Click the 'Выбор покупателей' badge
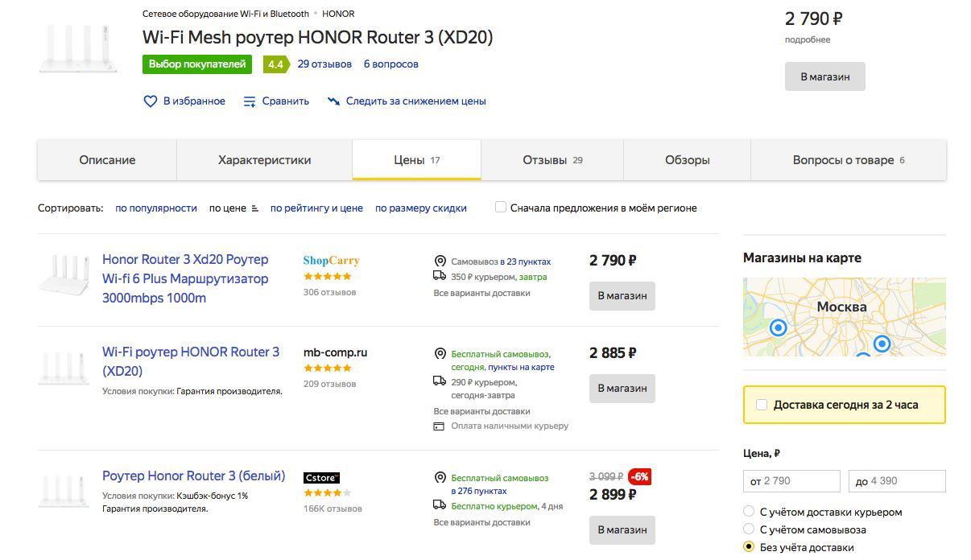The width and height of the screenshot is (971, 560). (x=197, y=64)
